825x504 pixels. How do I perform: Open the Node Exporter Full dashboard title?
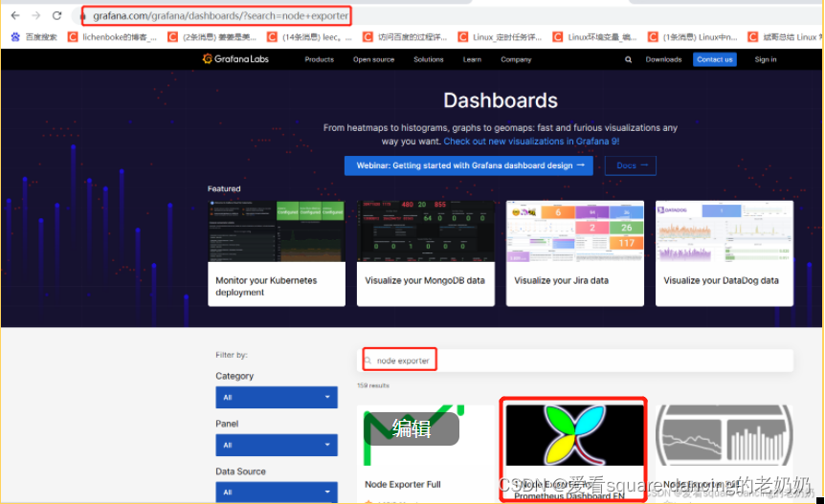coord(403,485)
